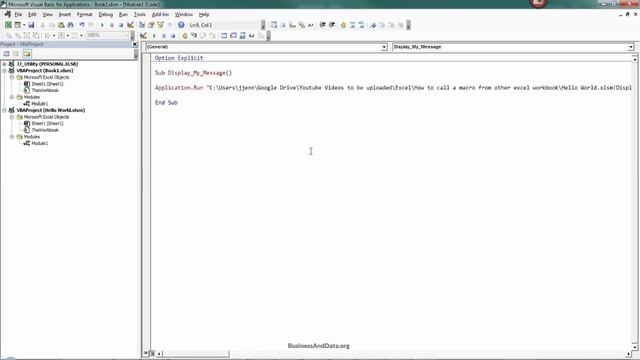This screenshot has width=640, height=360.
Task: Open the Run menu
Action: [x=123, y=14]
